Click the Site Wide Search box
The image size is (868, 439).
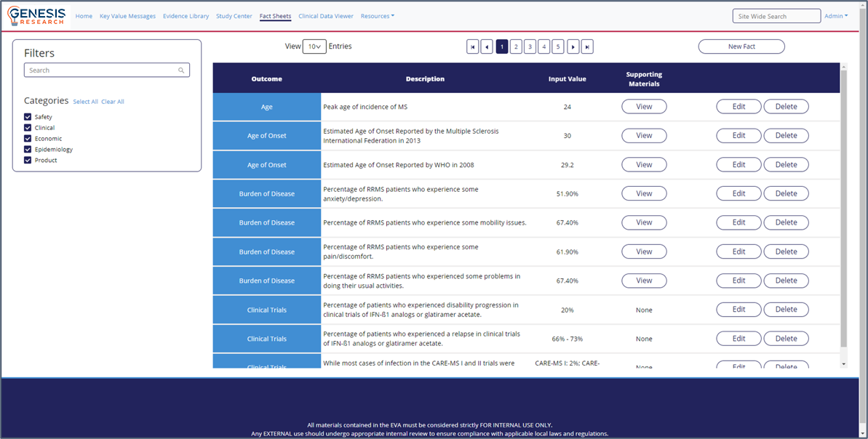(x=776, y=16)
